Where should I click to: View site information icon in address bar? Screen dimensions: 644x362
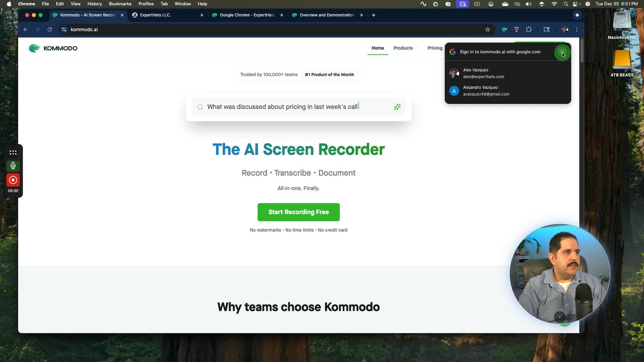(64, 29)
